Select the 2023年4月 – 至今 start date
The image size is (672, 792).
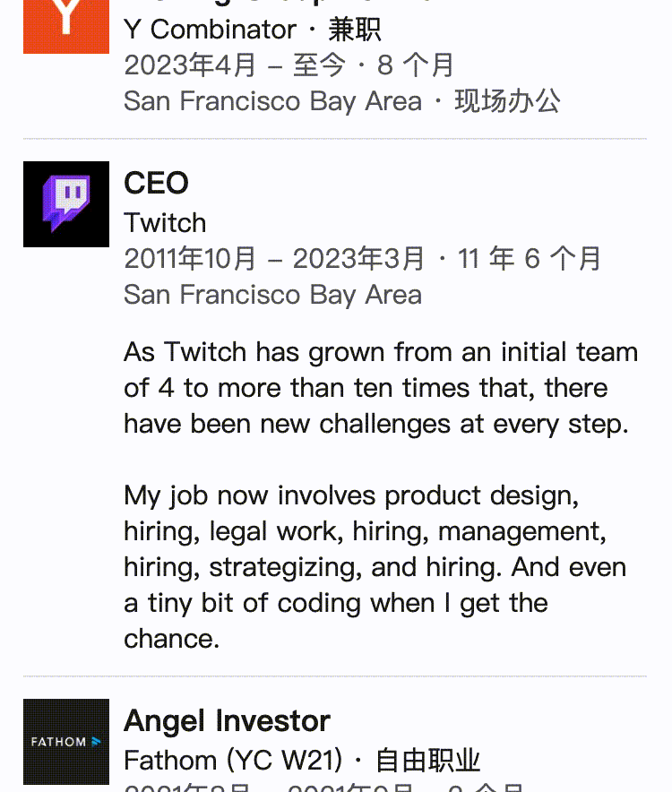(235, 65)
